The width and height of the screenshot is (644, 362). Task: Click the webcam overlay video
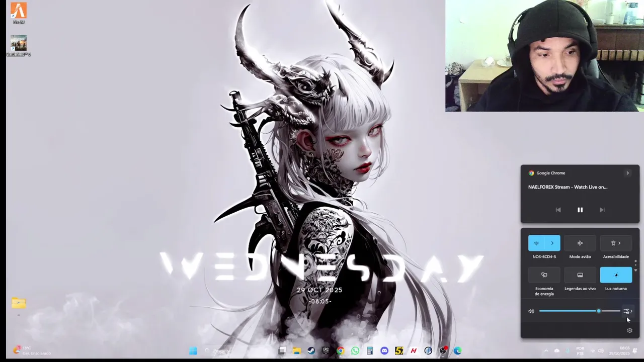coord(544,55)
